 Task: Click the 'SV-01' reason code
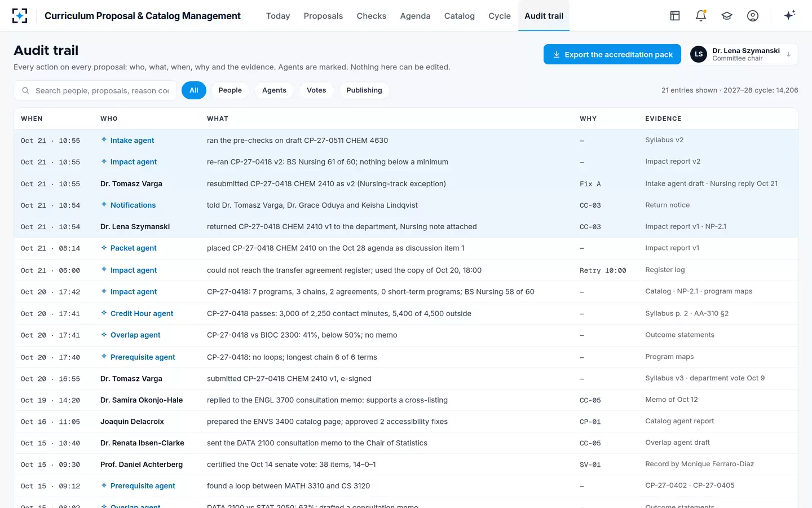590,465
